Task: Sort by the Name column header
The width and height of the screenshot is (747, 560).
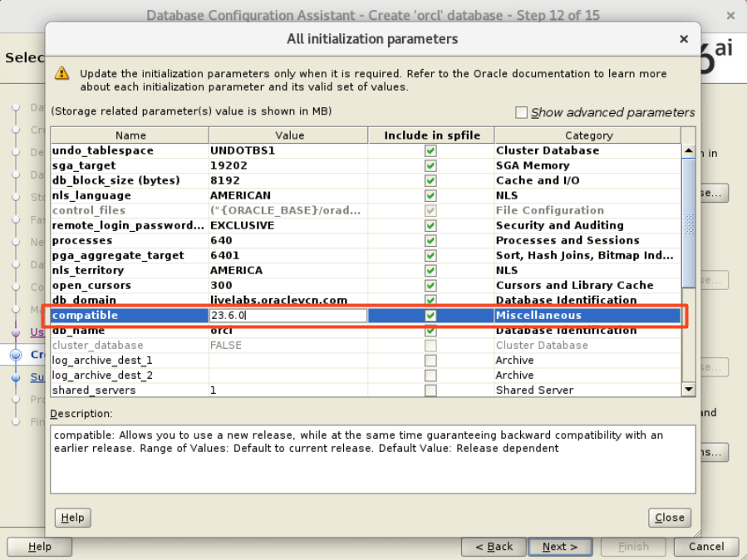Action: coord(130,135)
